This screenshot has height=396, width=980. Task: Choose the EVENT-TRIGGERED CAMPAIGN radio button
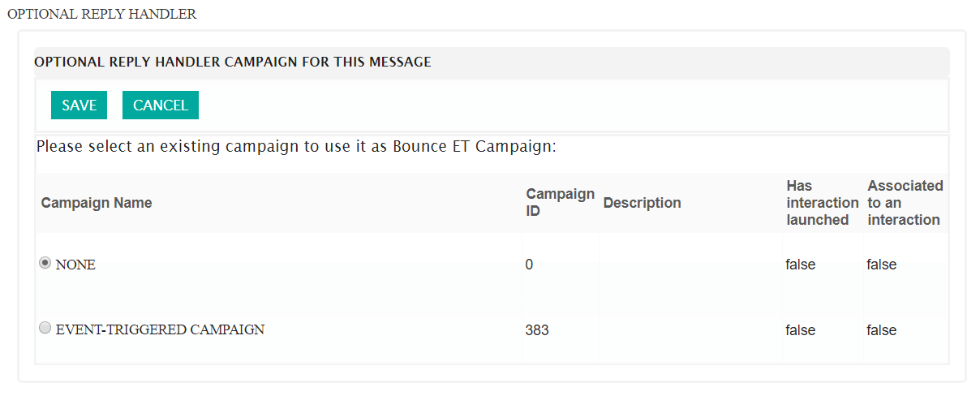click(45, 329)
